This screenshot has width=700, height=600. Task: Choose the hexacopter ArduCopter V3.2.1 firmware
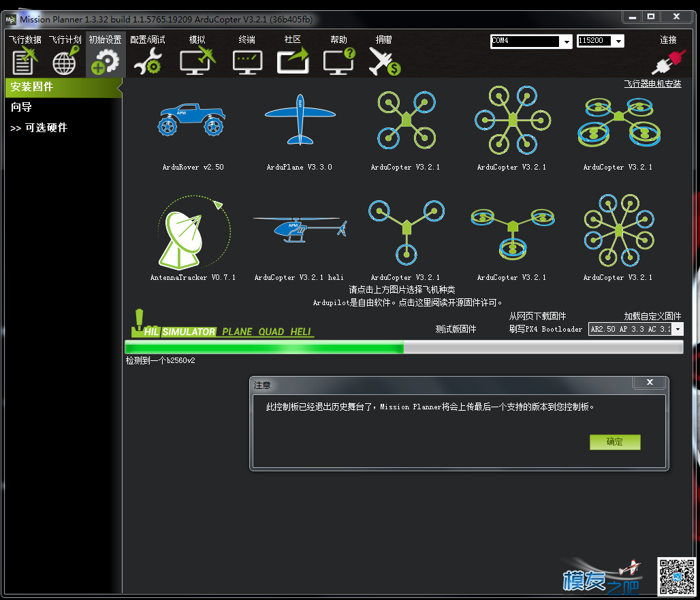click(x=513, y=120)
